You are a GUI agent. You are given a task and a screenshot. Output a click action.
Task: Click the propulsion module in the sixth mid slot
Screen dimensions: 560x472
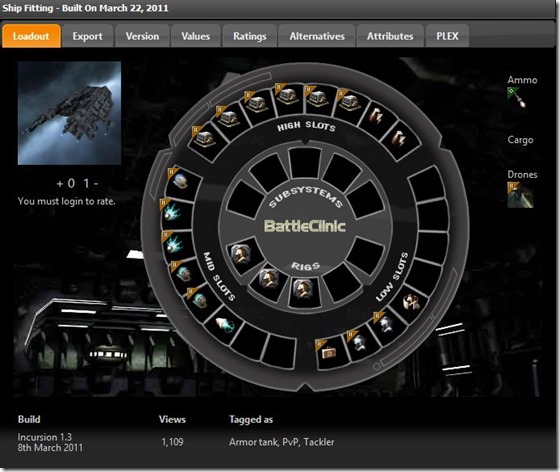coord(225,325)
